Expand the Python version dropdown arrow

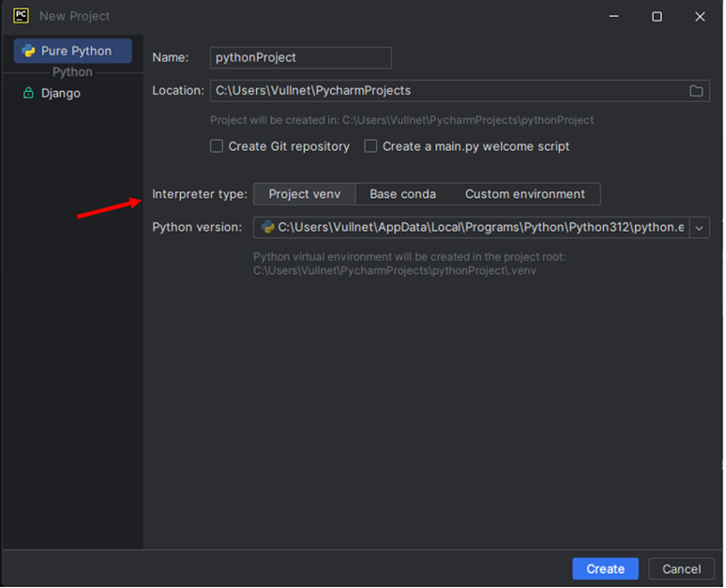coord(699,228)
